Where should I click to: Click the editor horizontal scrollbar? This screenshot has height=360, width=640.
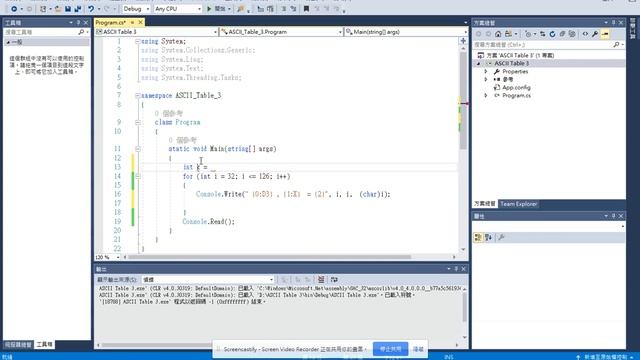(x=269, y=257)
